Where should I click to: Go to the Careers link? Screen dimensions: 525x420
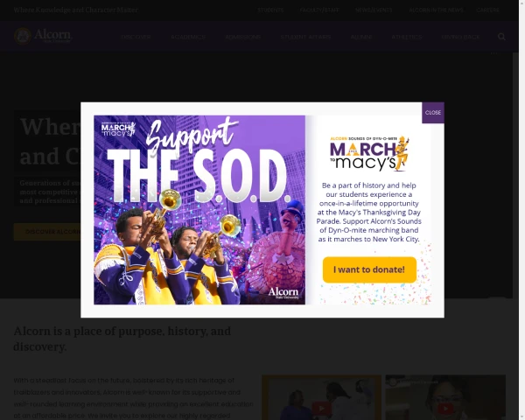point(487,10)
